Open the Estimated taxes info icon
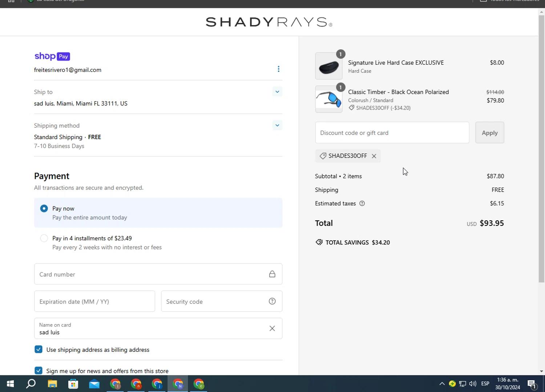This screenshot has height=392, width=545. tap(362, 204)
